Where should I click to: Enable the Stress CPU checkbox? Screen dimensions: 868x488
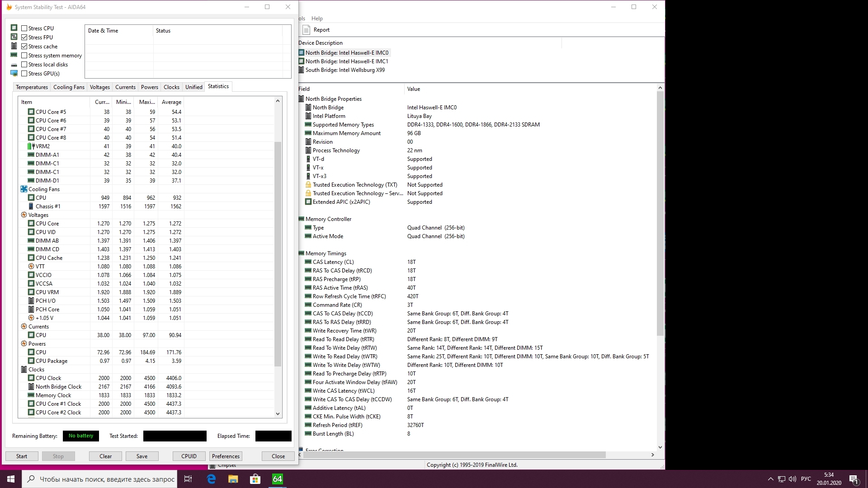click(24, 28)
